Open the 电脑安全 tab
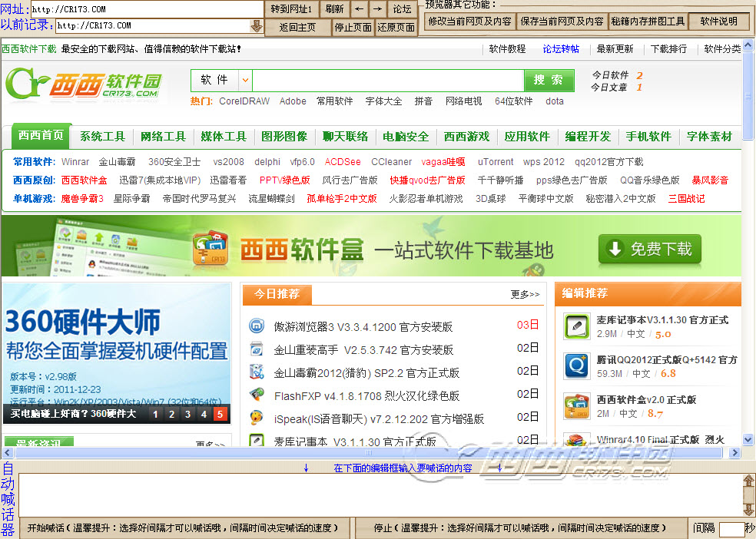Screen dimensions: 756x539 [x=406, y=137]
